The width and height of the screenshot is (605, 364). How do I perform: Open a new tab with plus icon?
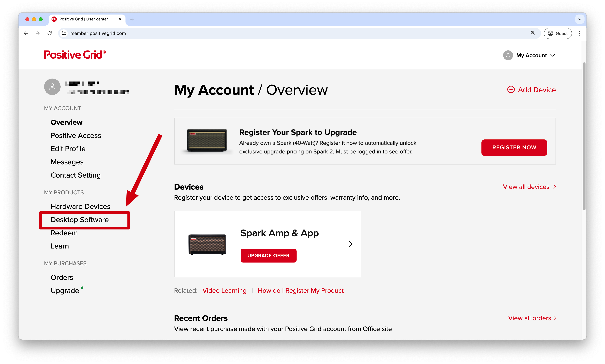coord(132,19)
